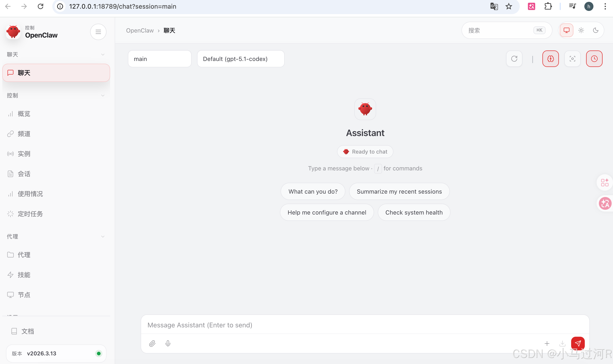The width and height of the screenshot is (613, 364).
Task: Click the "Check system health" suggestion
Action: [x=414, y=212]
